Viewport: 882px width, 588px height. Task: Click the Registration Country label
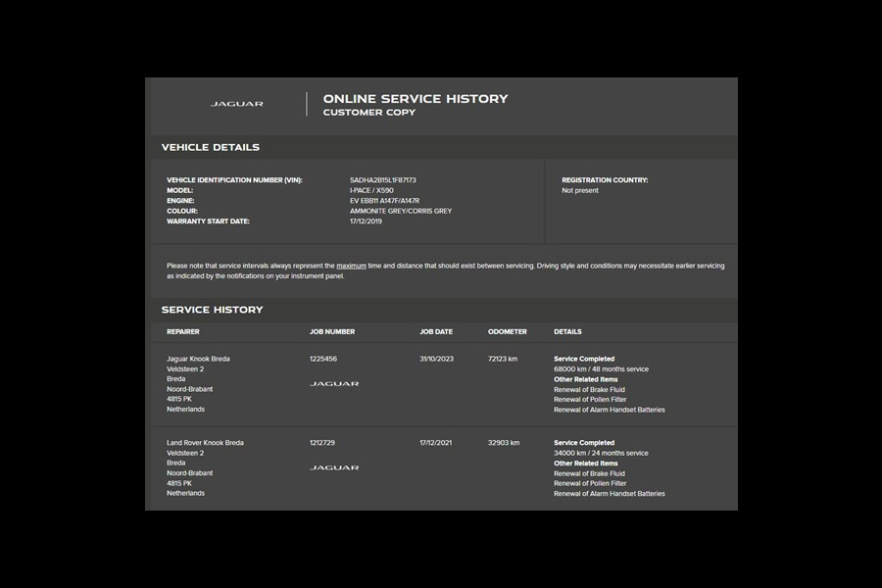click(x=605, y=180)
